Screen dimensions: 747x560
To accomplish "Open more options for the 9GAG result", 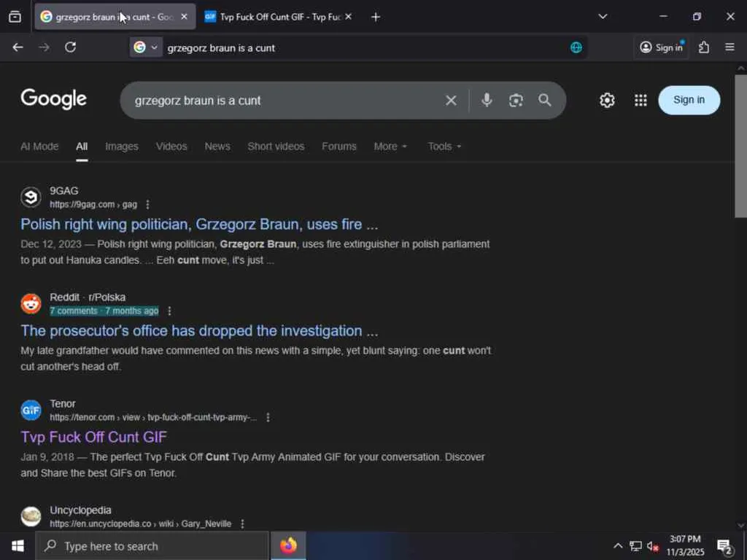I will coord(147,204).
